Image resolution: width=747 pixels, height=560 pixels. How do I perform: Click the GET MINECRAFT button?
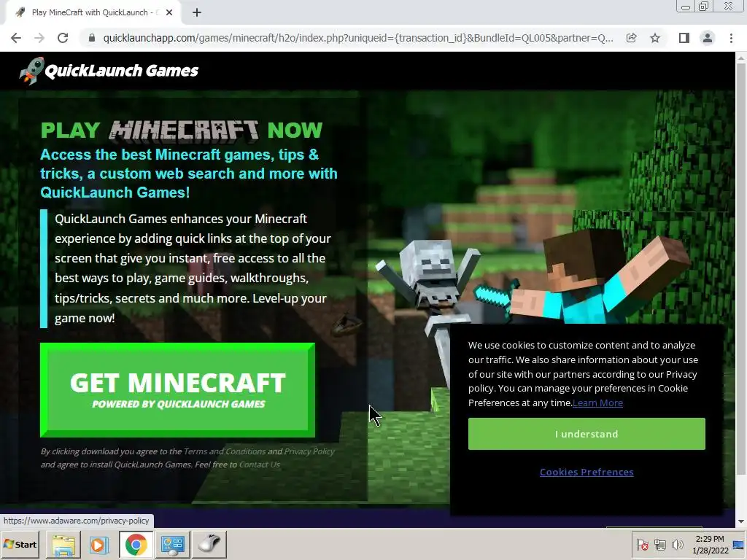click(178, 389)
